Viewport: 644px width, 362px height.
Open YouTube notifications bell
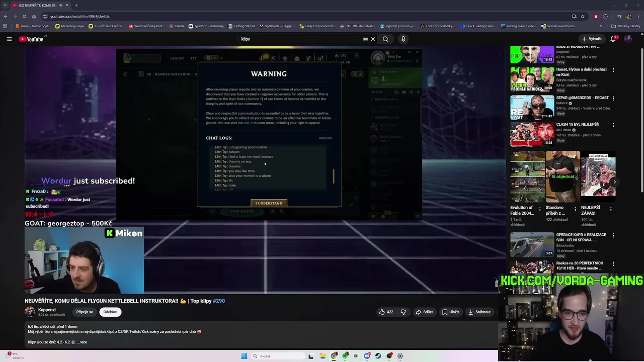614,39
